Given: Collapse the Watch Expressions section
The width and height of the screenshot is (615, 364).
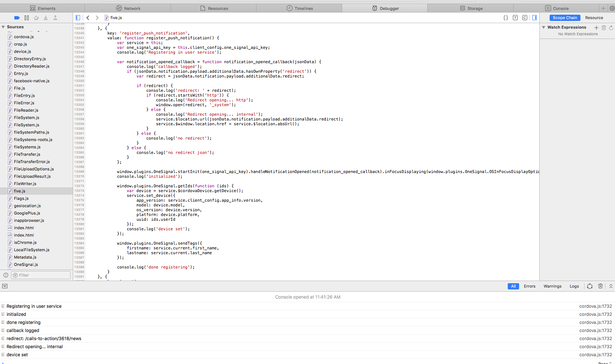Looking at the screenshot, I should tap(543, 27).
